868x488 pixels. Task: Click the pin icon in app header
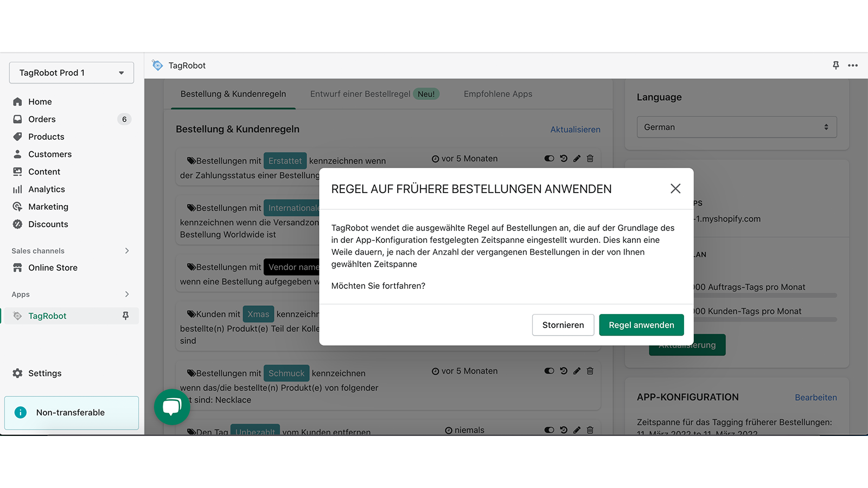pos(836,65)
